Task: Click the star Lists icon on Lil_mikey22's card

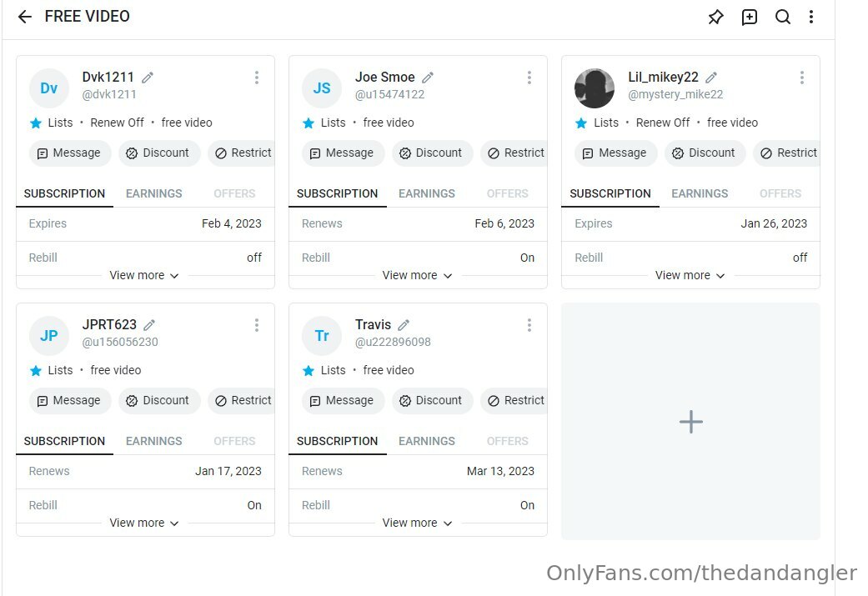Action: 580,123
